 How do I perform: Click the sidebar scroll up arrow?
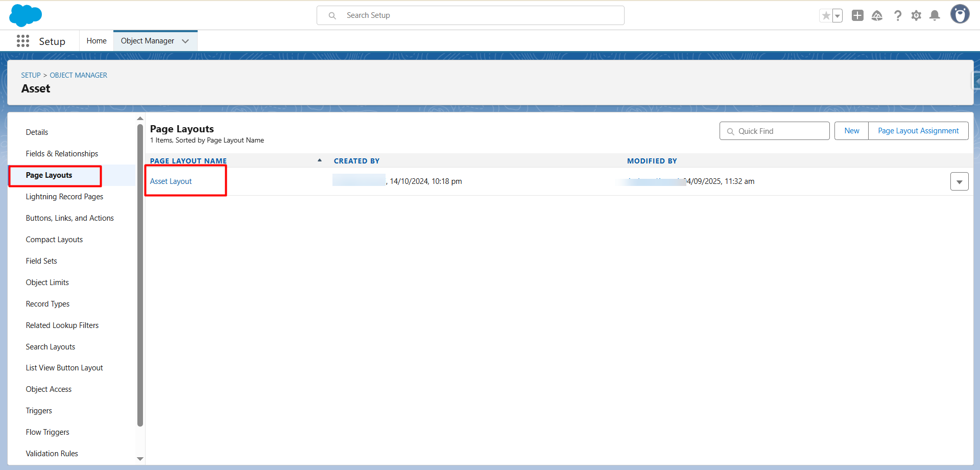pyautogui.click(x=140, y=119)
